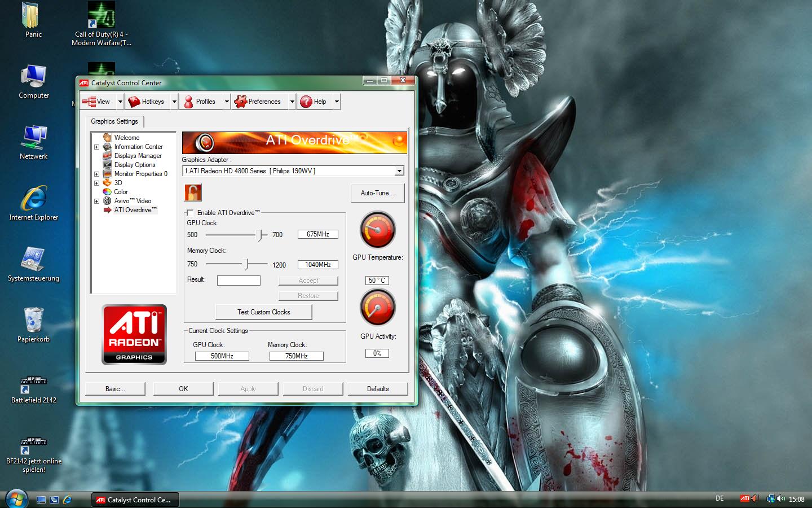812x508 pixels.
Task: Click the Help question mark icon
Action: pos(306,102)
